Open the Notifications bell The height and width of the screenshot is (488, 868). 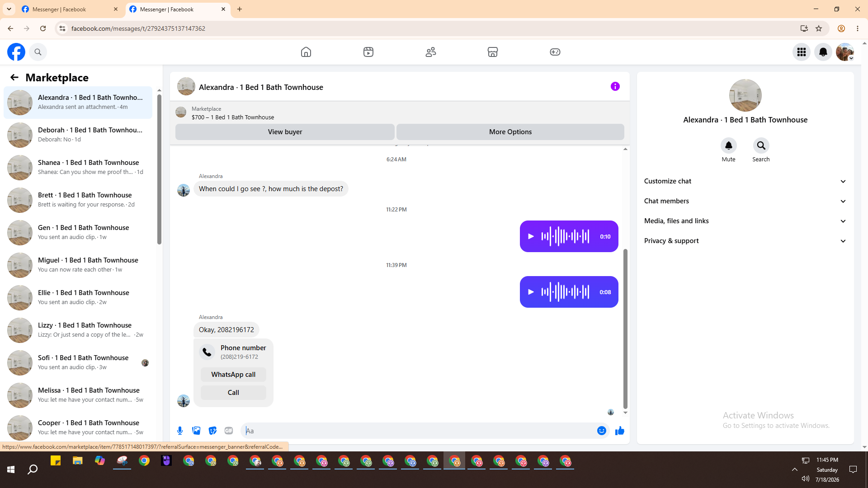point(823,52)
